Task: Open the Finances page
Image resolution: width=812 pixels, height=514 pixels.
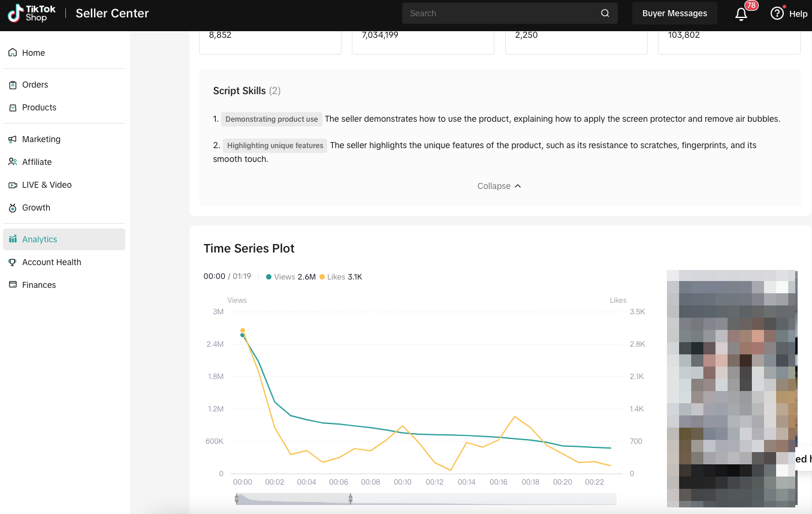Action: (x=39, y=285)
